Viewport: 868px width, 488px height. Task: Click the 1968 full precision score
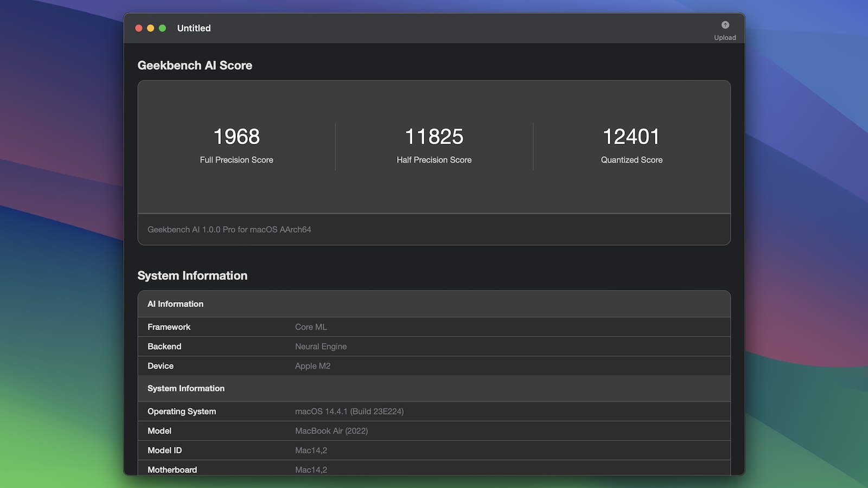[x=237, y=137]
